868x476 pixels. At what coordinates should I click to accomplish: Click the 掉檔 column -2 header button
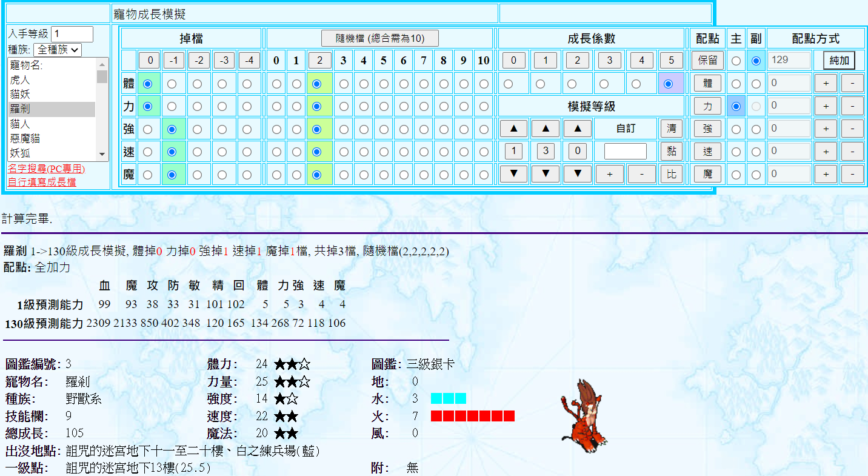[198, 61]
